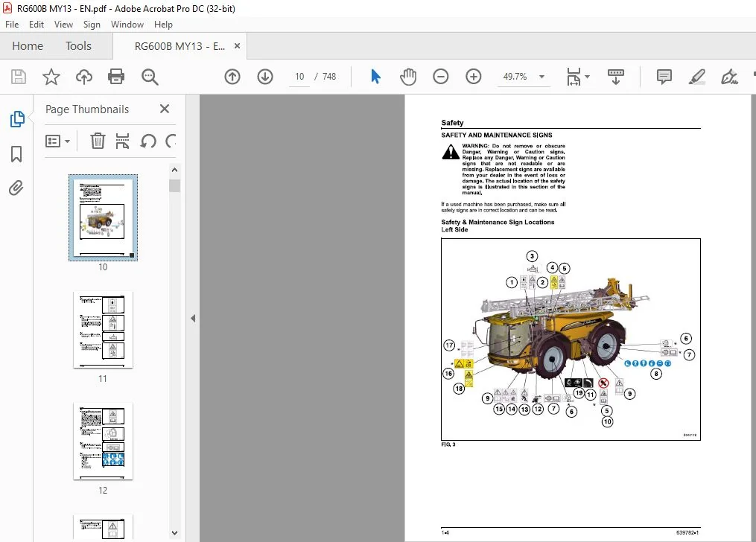Open the Window menu
The image size is (756, 542).
point(127,25)
